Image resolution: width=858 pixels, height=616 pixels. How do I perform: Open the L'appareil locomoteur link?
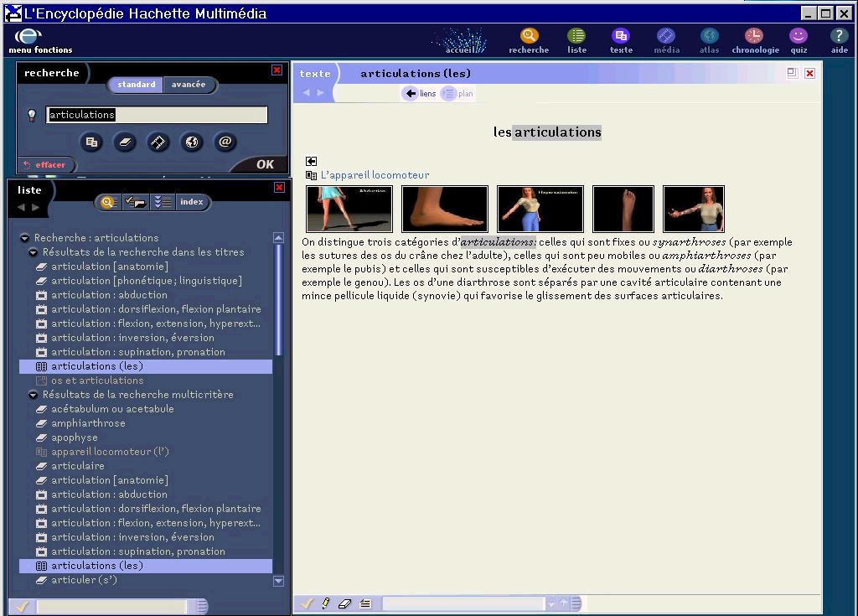pyautogui.click(x=375, y=175)
